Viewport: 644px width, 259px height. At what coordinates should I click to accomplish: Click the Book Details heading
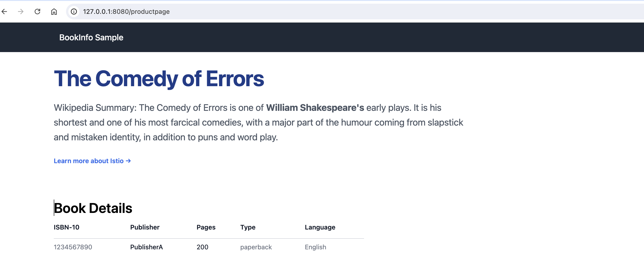(93, 208)
